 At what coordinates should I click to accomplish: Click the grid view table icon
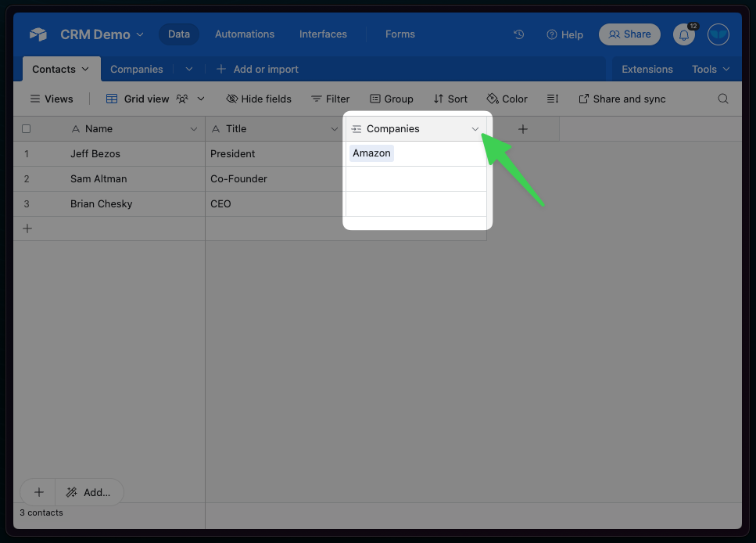click(x=112, y=99)
